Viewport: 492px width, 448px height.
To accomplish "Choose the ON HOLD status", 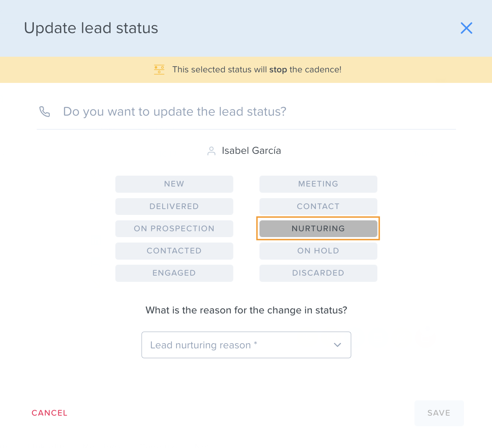I will pyautogui.click(x=318, y=251).
